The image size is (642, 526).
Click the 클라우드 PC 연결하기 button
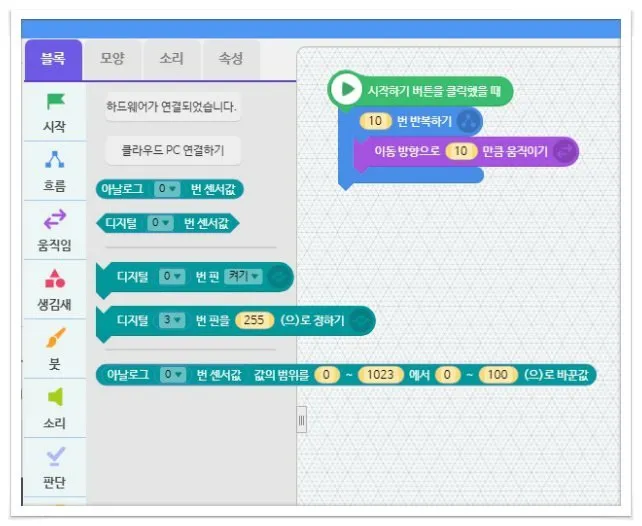172,150
